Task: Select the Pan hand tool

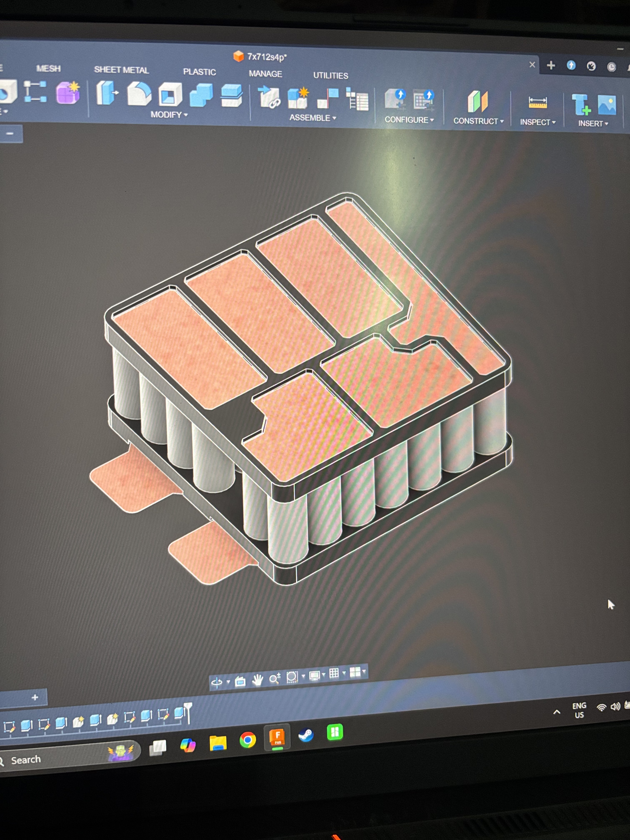Action: click(257, 680)
